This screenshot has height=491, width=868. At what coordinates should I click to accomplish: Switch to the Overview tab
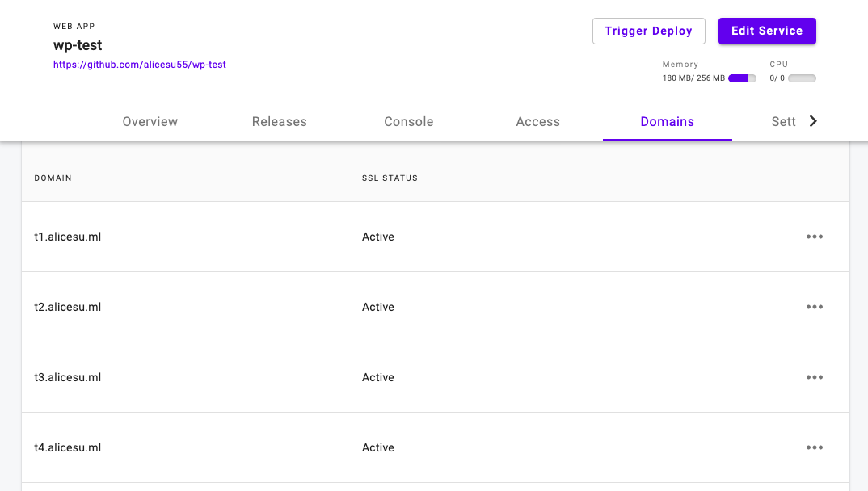150,122
